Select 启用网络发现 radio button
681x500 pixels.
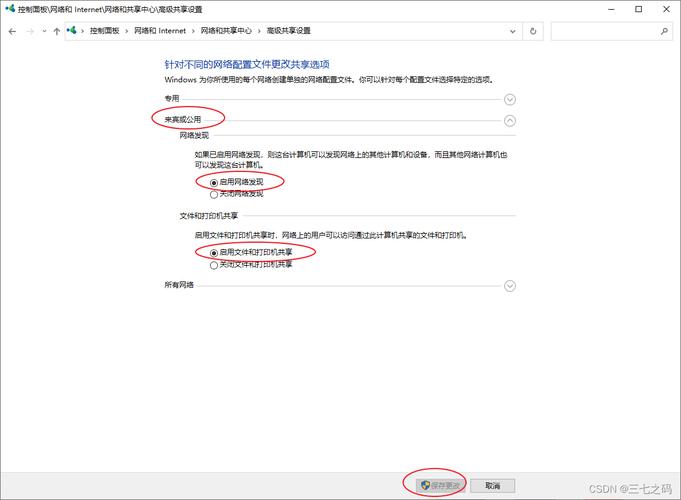pos(214,183)
